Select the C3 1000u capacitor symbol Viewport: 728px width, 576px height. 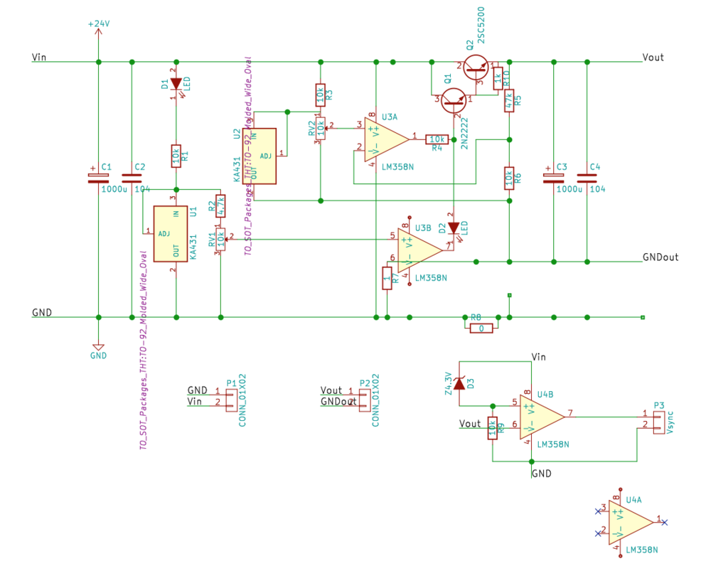(x=553, y=178)
